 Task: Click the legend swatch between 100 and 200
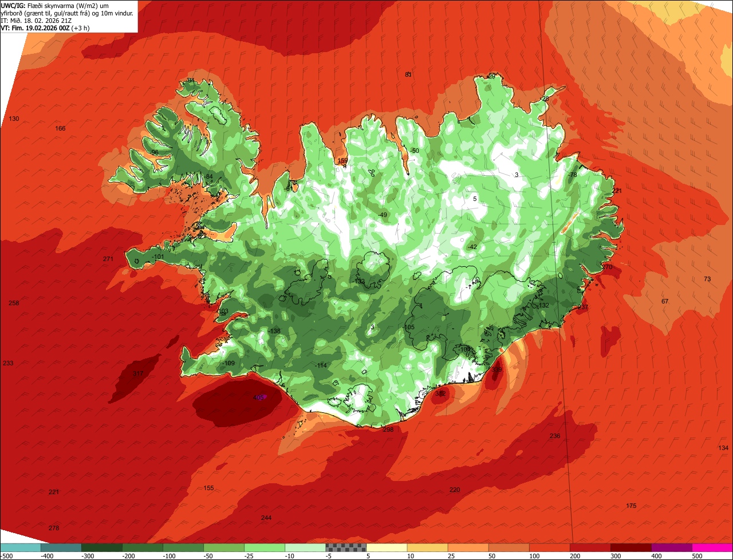point(550,547)
